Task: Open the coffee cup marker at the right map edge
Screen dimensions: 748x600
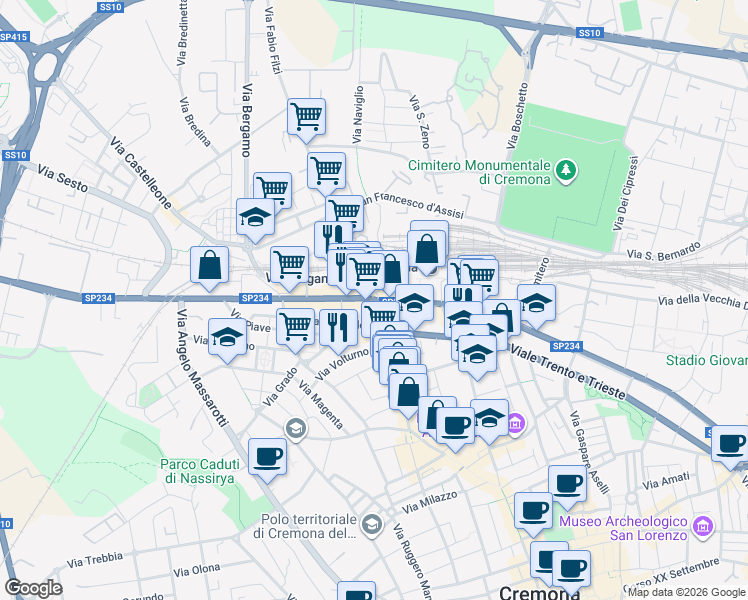Action: pyautogui.click(x=730, y=444)
